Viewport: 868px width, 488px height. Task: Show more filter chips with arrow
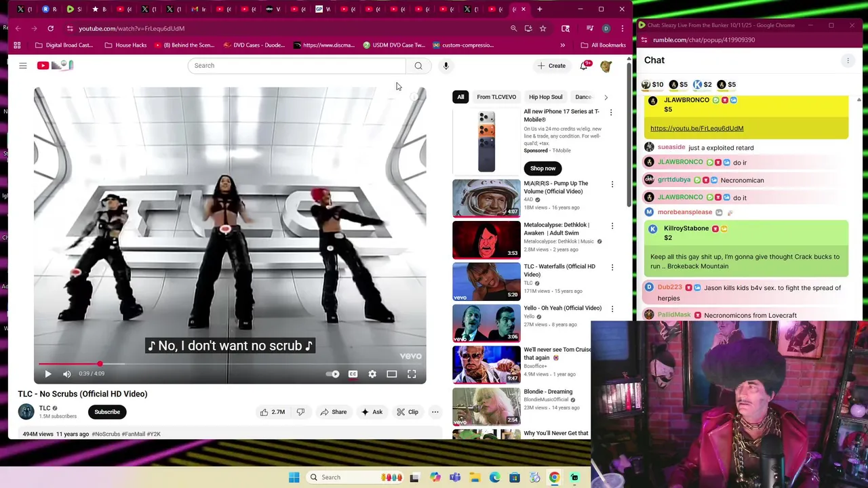[606, 97]
